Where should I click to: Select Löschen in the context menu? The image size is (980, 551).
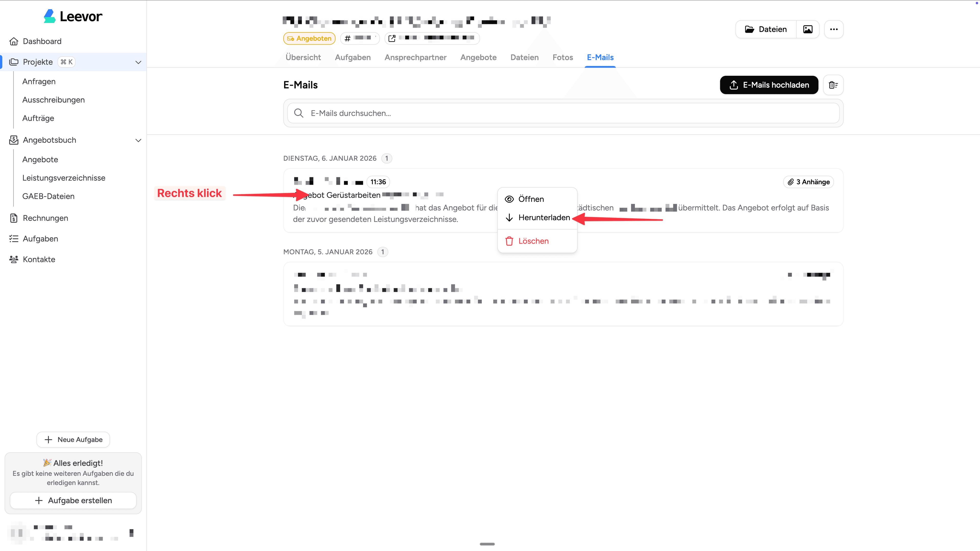pos(533,241)
